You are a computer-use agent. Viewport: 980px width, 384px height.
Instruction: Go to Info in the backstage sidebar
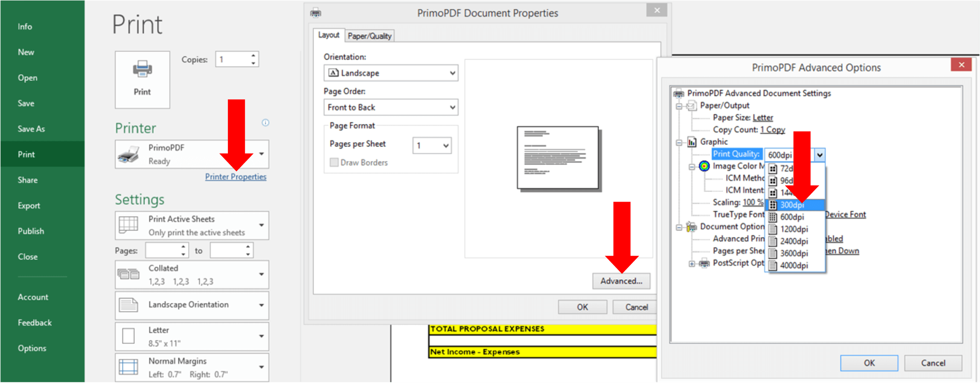coord(25,26)
